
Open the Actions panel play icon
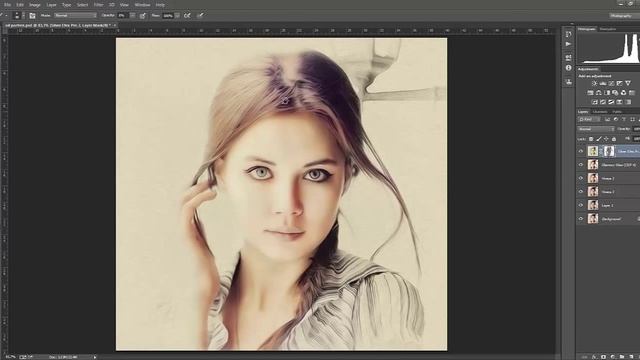(x=569, y=44)
